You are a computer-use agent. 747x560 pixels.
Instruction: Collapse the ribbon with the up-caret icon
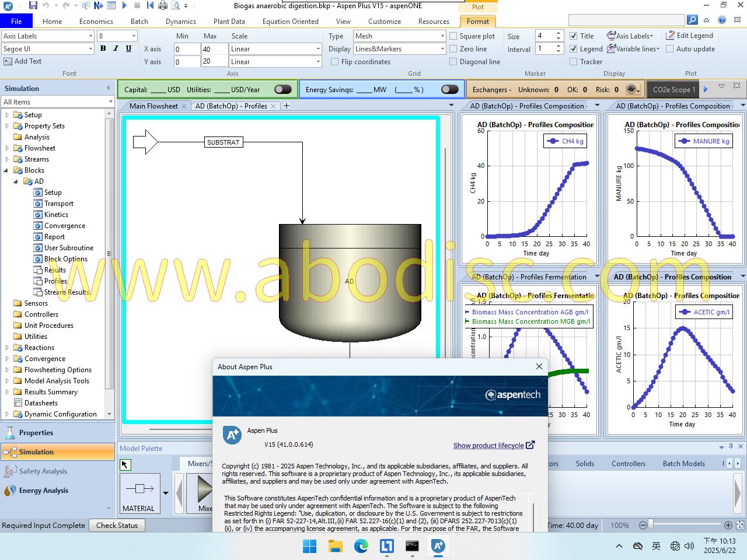[707, 20]
